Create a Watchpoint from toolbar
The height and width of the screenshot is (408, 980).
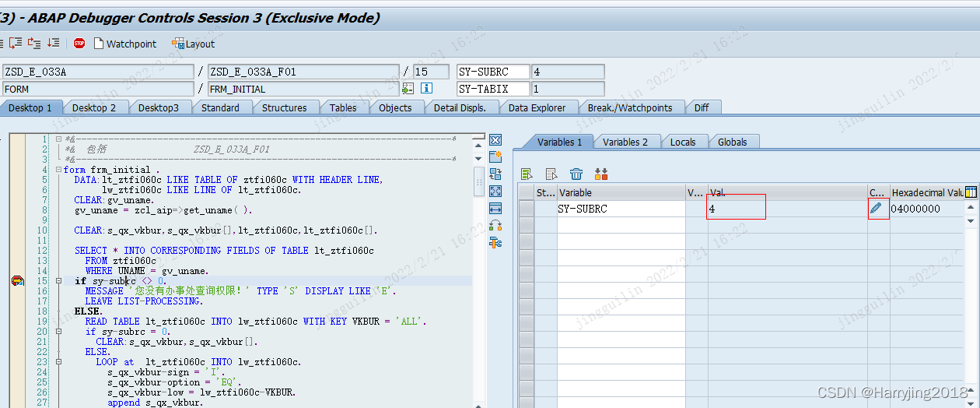click(x=124, y=44)
